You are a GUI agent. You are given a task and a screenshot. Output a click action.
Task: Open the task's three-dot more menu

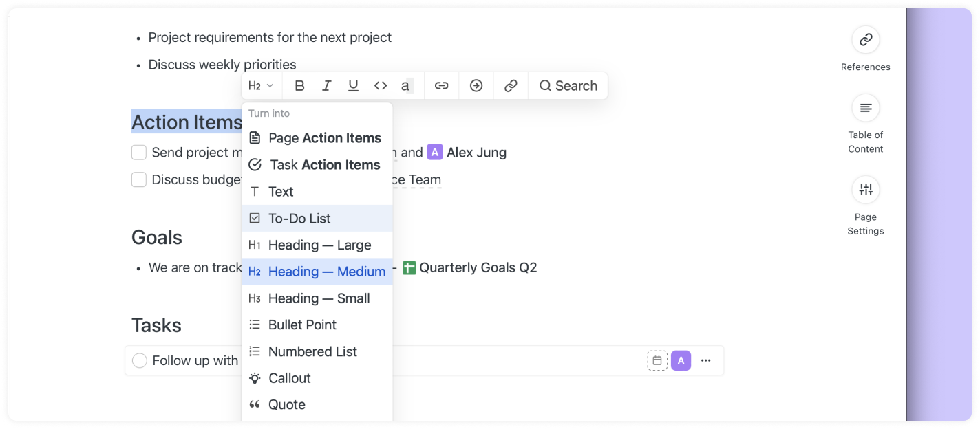tap(705, 361)
